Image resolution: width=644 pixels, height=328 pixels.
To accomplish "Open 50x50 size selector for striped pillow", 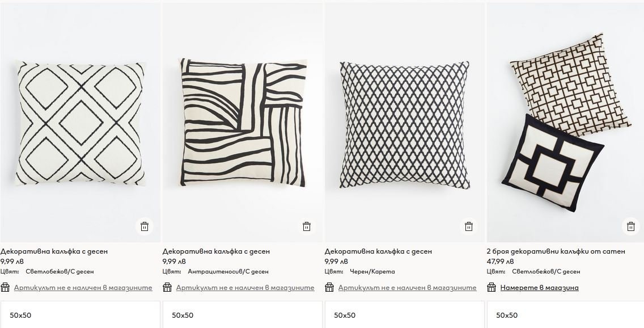I will tap(242, 315).
